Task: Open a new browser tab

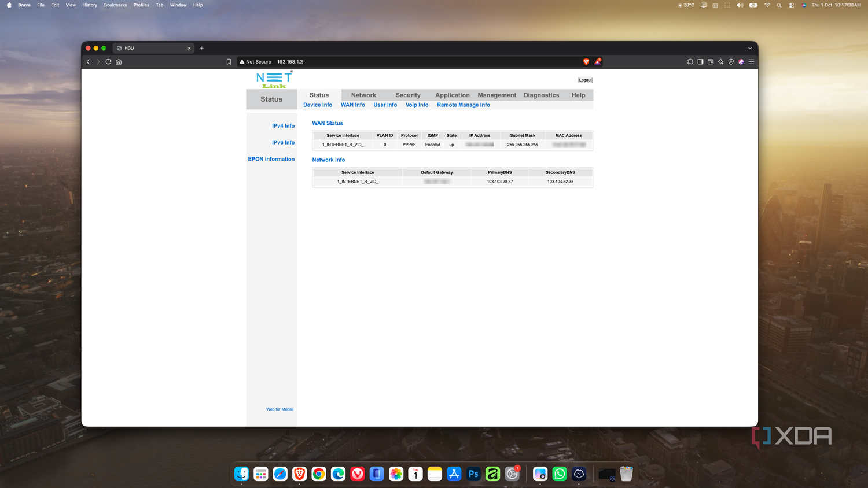Action: coord(201,48)
